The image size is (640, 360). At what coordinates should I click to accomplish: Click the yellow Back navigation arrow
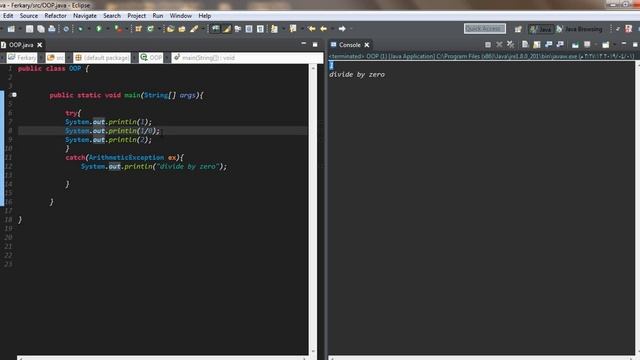[x=324, y=29]
